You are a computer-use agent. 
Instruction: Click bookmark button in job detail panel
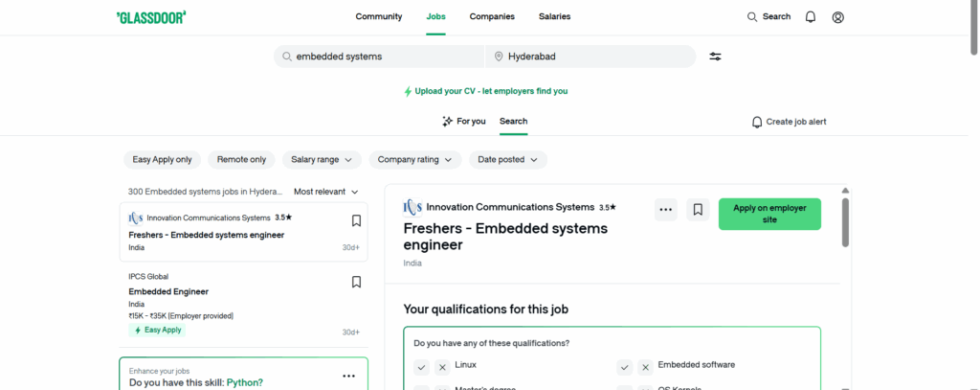(698, 210)
